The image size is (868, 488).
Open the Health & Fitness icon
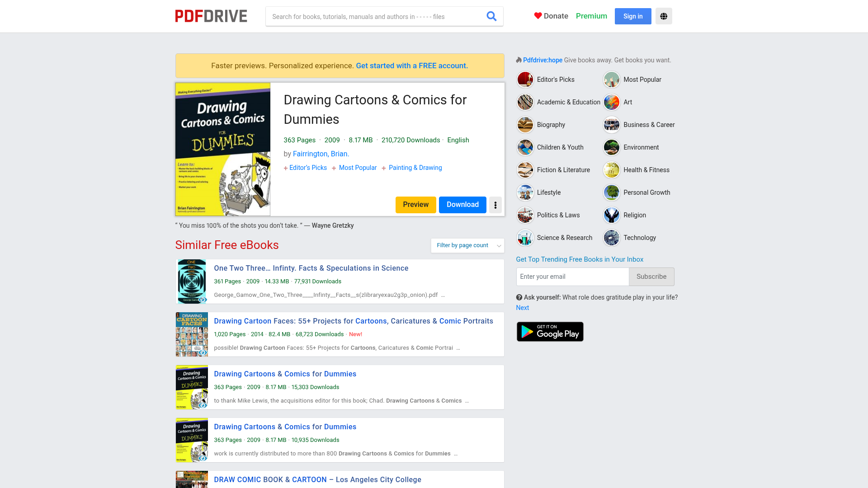(x=612, y=170)
